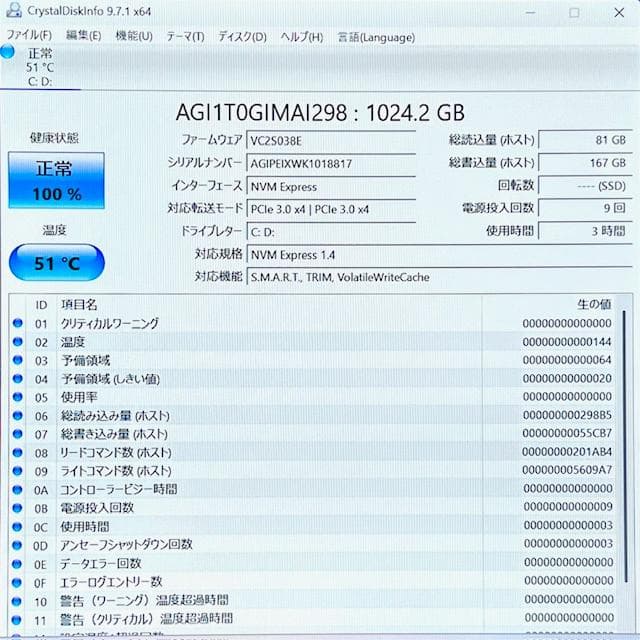Click status dot for row 0E データエラー回数
640x640 pixels.
click(17, 564)
